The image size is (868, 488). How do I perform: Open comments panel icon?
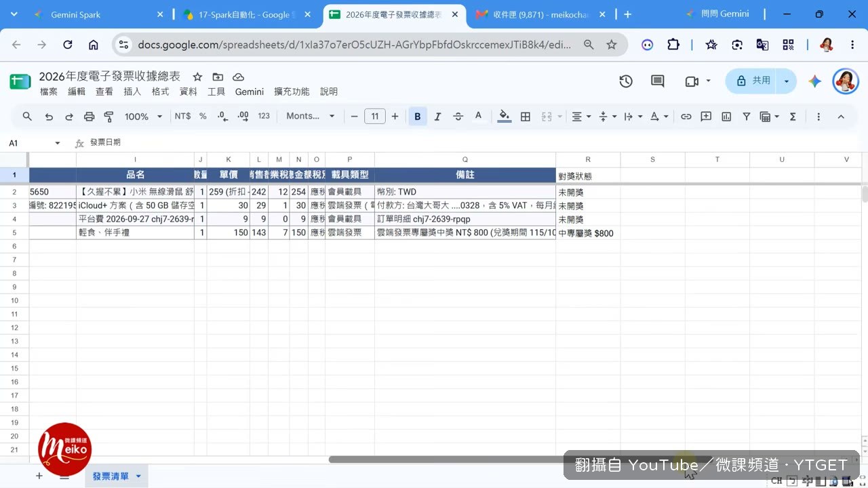(657, 81)
